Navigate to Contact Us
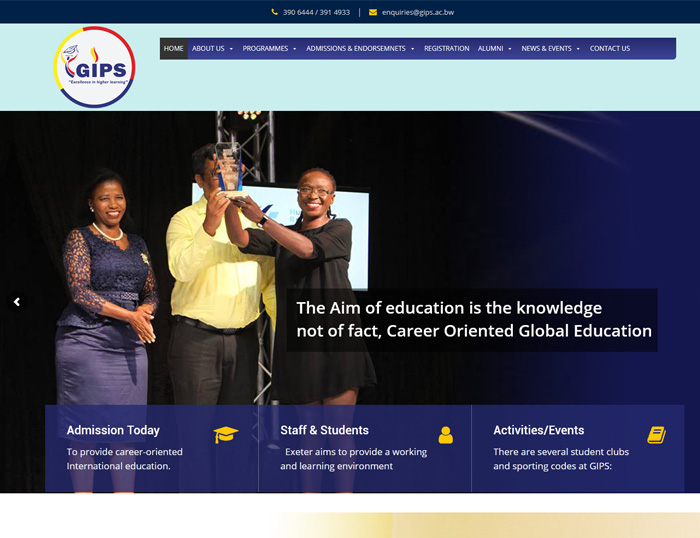 pos(609,48)
